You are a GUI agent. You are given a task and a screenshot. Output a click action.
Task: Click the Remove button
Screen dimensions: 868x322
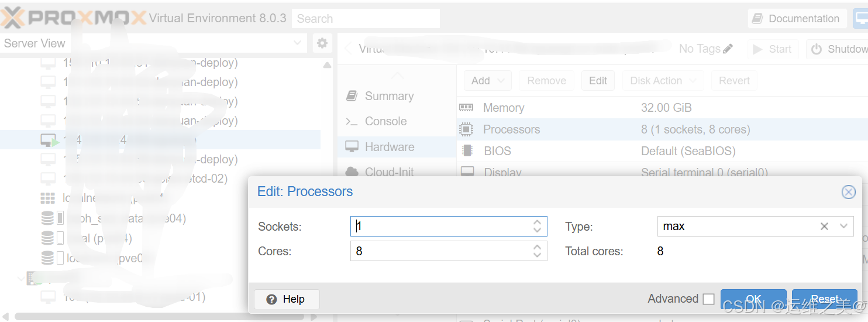546,81
